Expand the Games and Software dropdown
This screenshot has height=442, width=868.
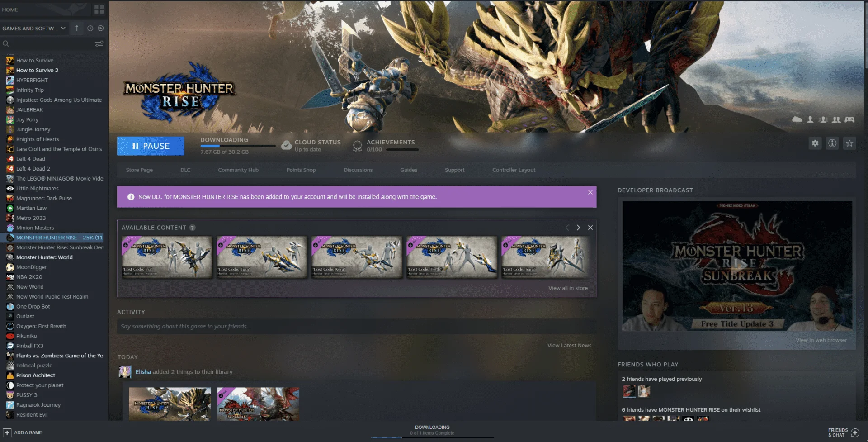coord(34,28)
